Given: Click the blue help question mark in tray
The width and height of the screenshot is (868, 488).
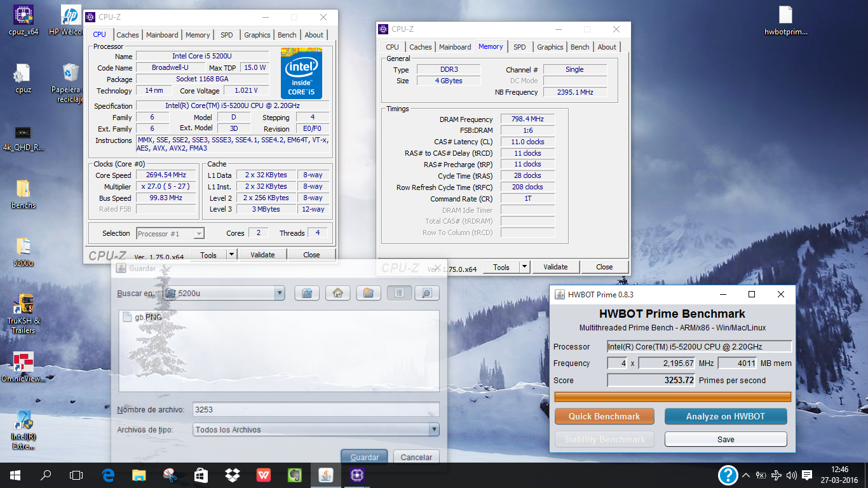Looking at the screenshot, I should (728, 475).
